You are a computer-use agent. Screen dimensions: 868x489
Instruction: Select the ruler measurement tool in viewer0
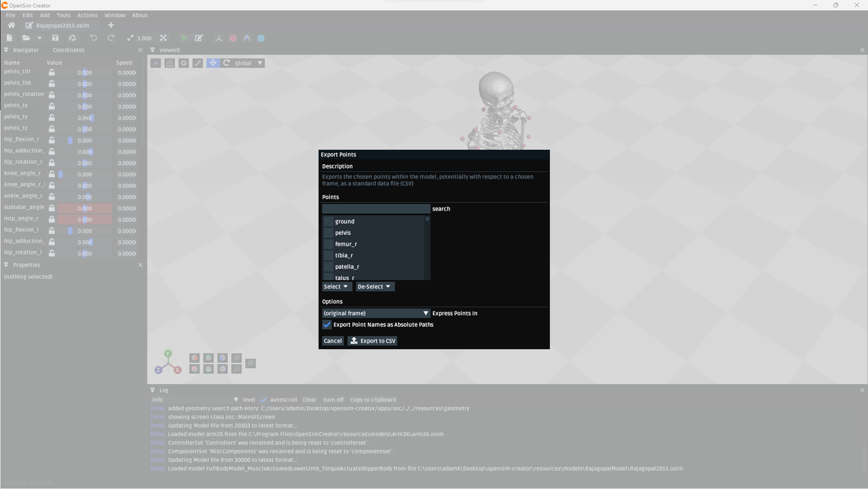198,63
